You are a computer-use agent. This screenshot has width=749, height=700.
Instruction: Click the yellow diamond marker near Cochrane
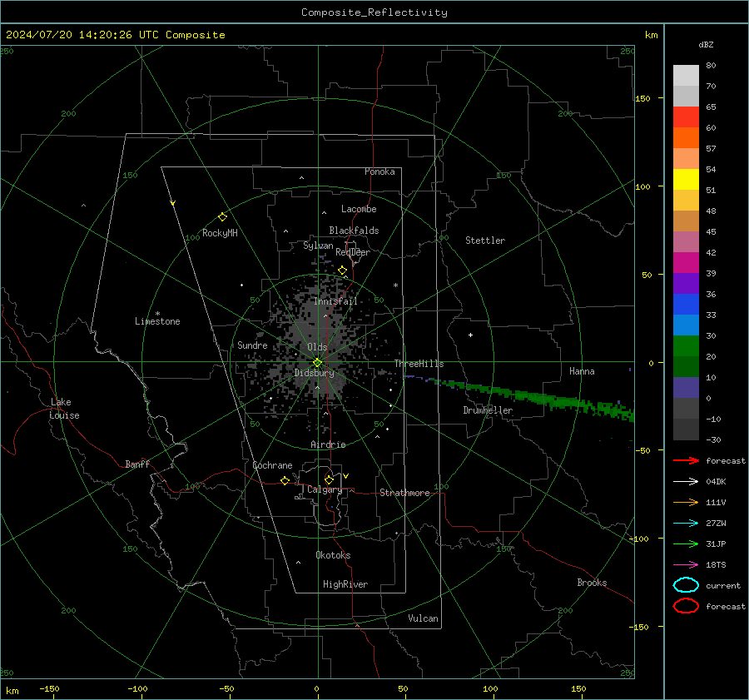285,480
